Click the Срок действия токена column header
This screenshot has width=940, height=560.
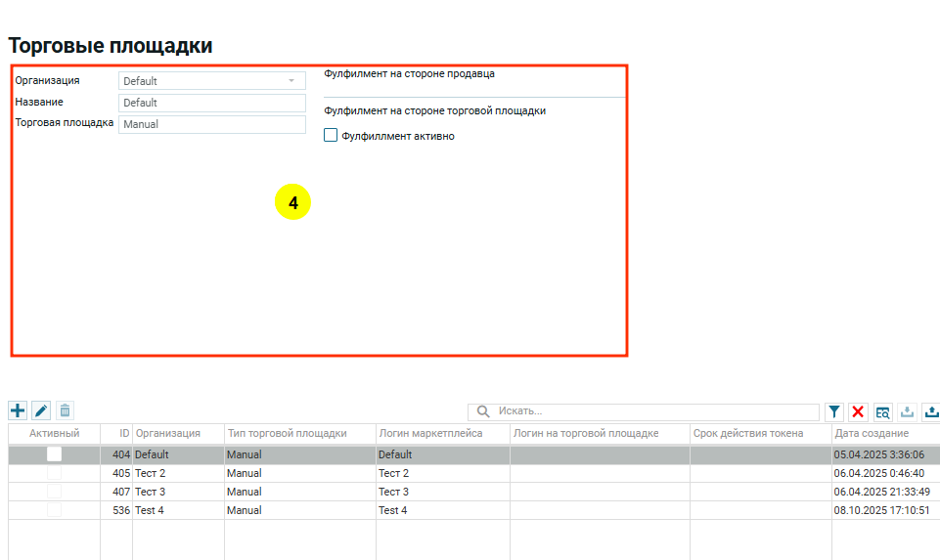pos(748,433)
